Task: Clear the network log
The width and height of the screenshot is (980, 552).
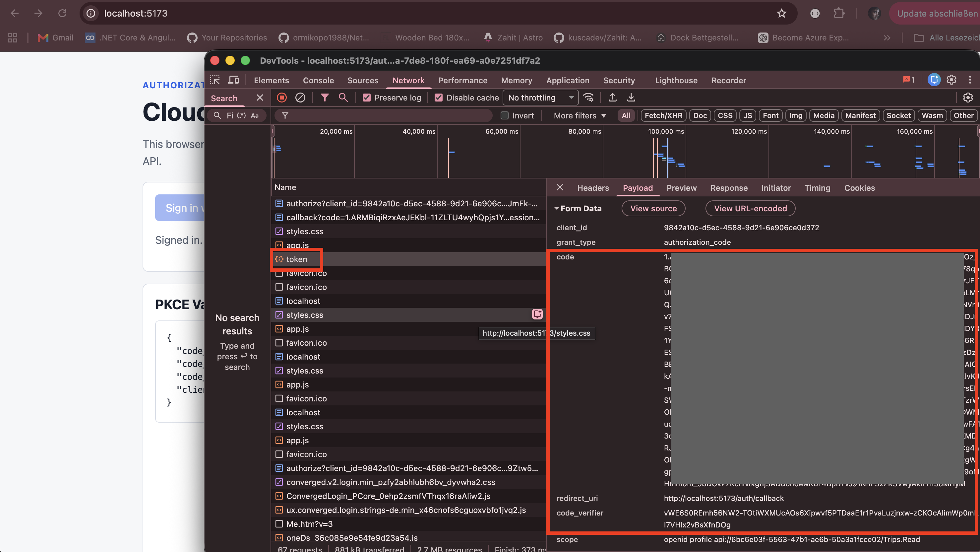Action: tap(300, 98)
